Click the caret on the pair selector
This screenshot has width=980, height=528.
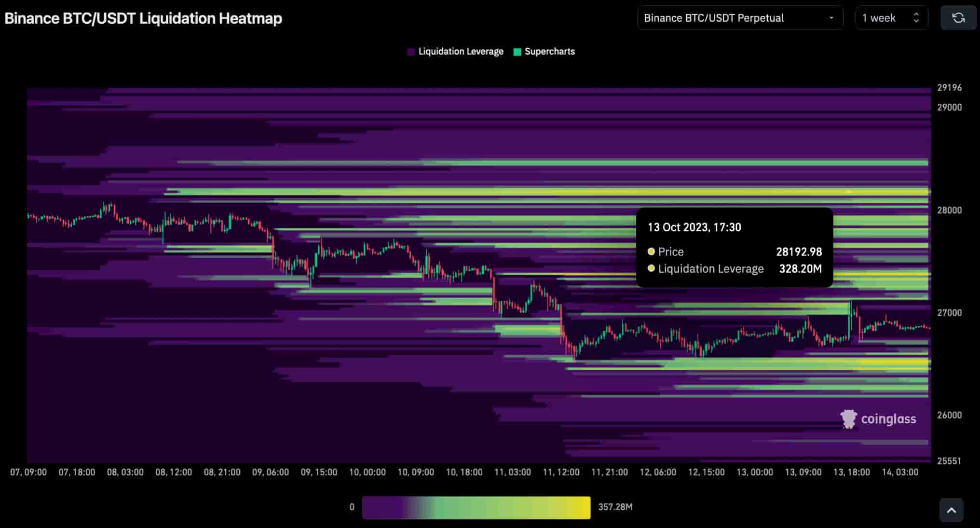[x=831, y=18]
